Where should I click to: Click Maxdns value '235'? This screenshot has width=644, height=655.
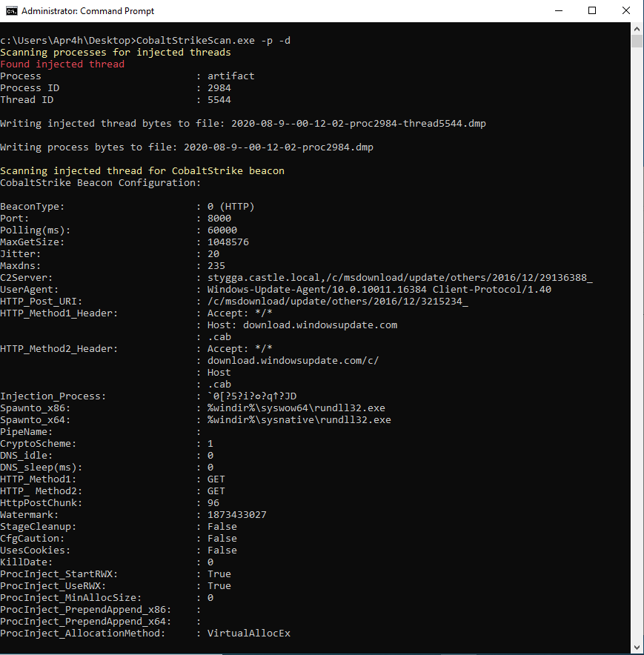click(216, 266)
